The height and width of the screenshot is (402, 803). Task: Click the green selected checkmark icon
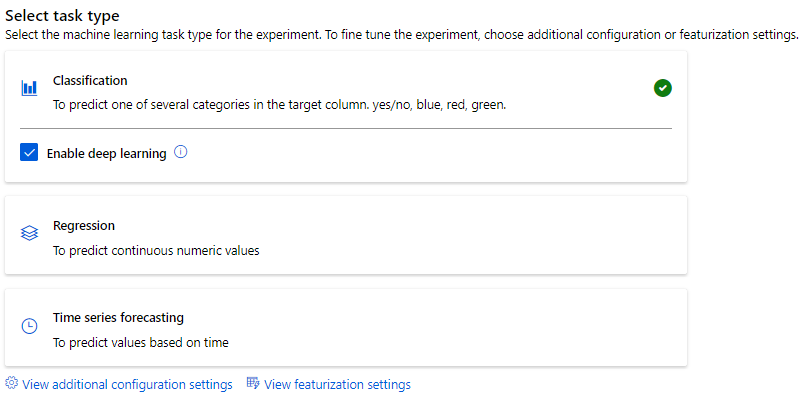pyautogui.click(x=662, y=88)
